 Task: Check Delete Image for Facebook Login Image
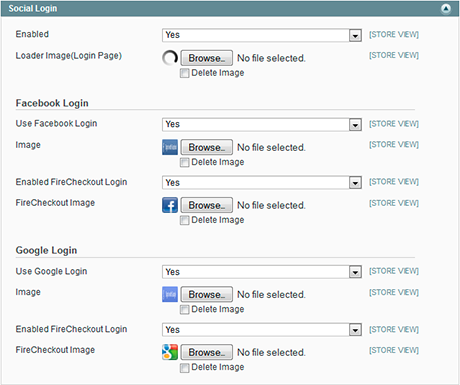tap(184, 162)
